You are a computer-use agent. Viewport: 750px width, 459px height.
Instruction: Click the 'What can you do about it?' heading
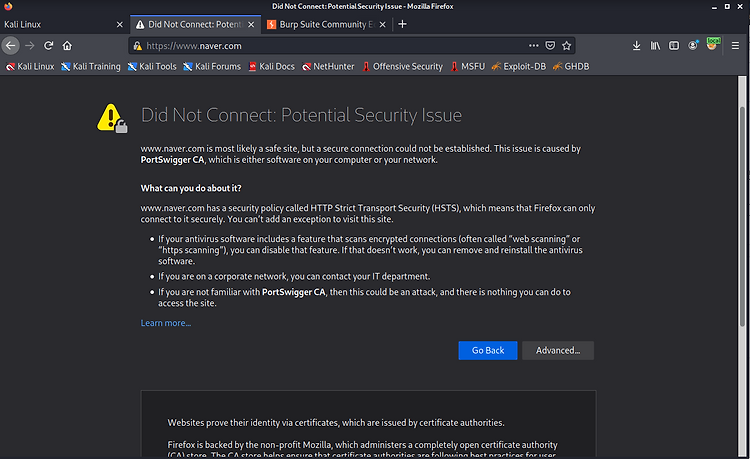tap(191, 188)
